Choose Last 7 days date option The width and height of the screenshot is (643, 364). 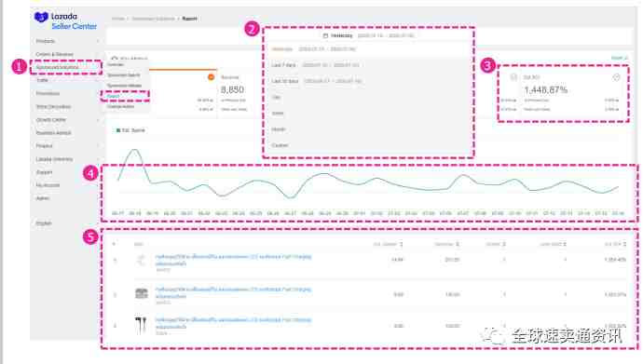click(x=315, y=65)
